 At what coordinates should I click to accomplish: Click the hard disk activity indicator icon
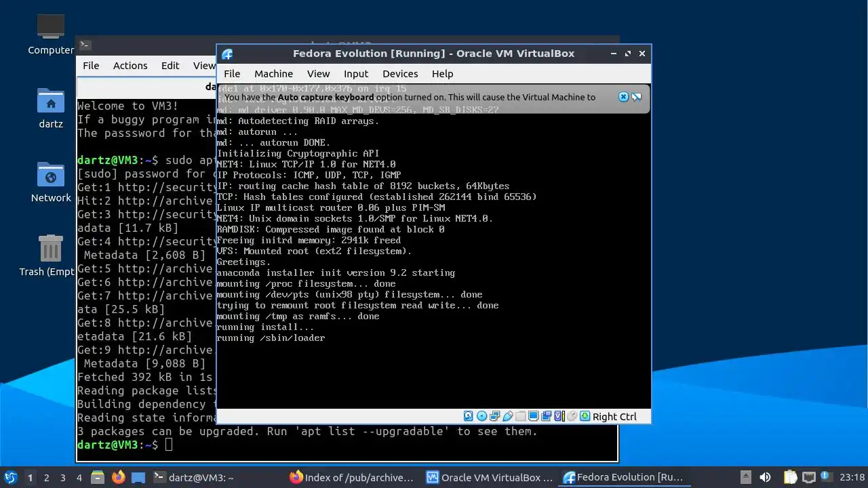[468, 416]
